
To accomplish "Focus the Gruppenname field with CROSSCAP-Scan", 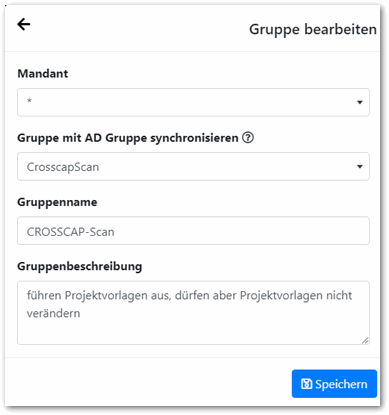I will click(193, 231).
